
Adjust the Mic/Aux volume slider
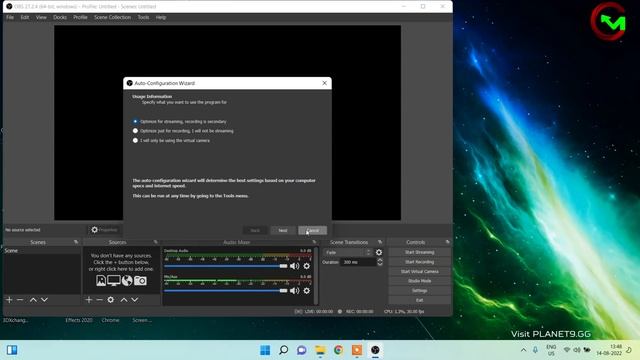(x=226, y=291)
